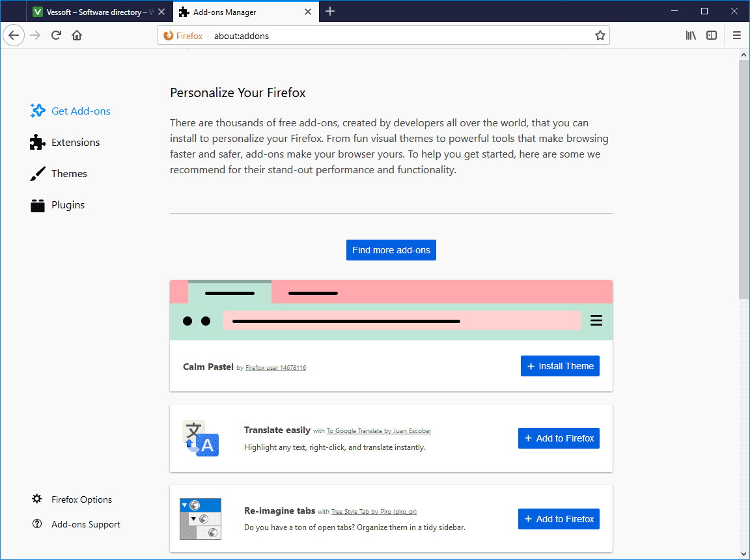Open the Library toolbar icon
Screen dimensions: 750x560
(x=691, y=35)
